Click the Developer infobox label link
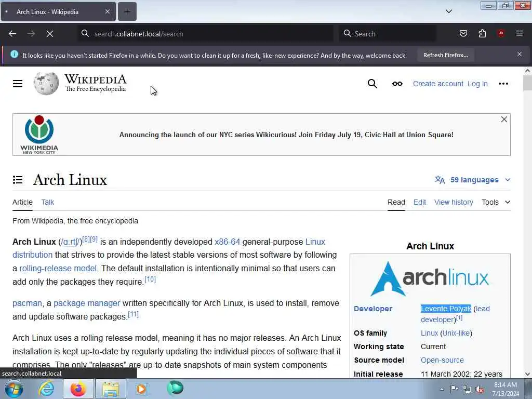 click(373, 309)
